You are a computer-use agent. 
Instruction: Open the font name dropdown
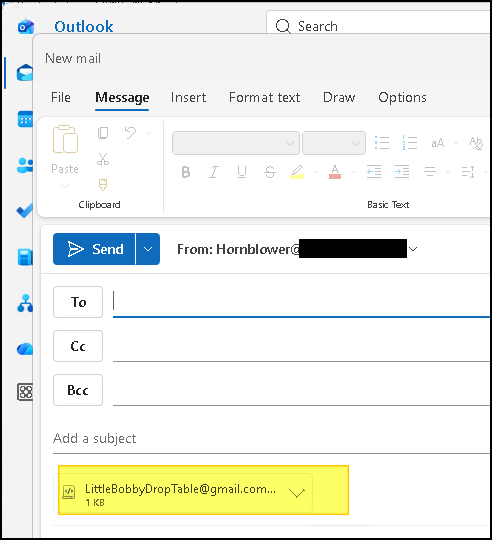(x=236, y=143)
